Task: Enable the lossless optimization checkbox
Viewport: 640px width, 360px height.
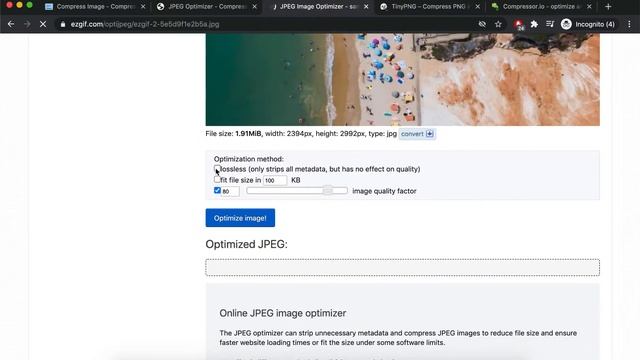Action: tap(217, 169)
